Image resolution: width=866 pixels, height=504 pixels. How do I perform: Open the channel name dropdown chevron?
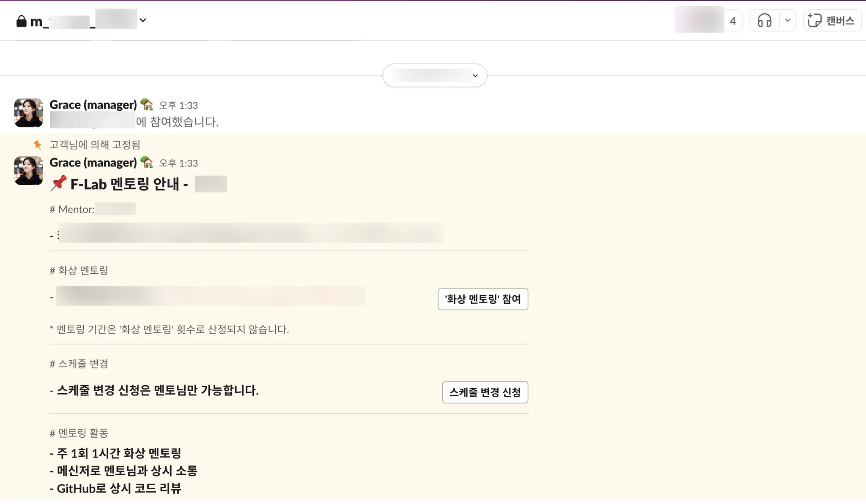pyautogui.click(x=143, y=20)
